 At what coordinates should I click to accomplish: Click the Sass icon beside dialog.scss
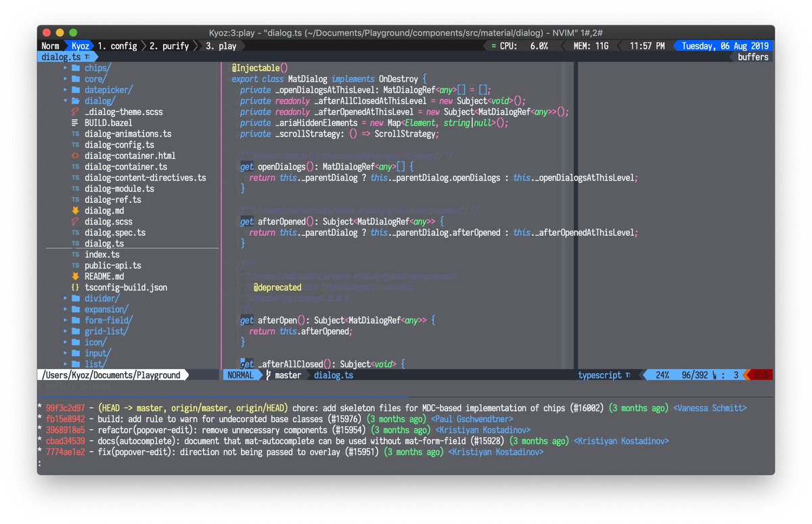pos(75,221)
